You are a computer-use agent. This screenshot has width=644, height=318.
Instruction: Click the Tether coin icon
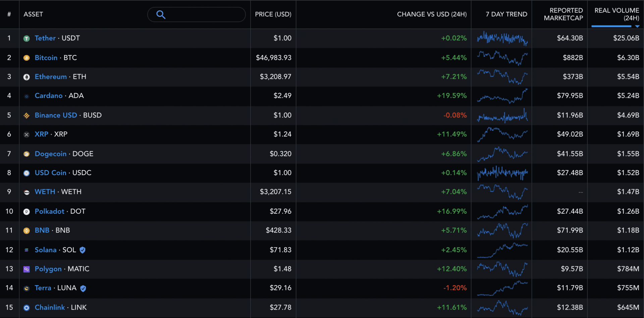point(26,39)
